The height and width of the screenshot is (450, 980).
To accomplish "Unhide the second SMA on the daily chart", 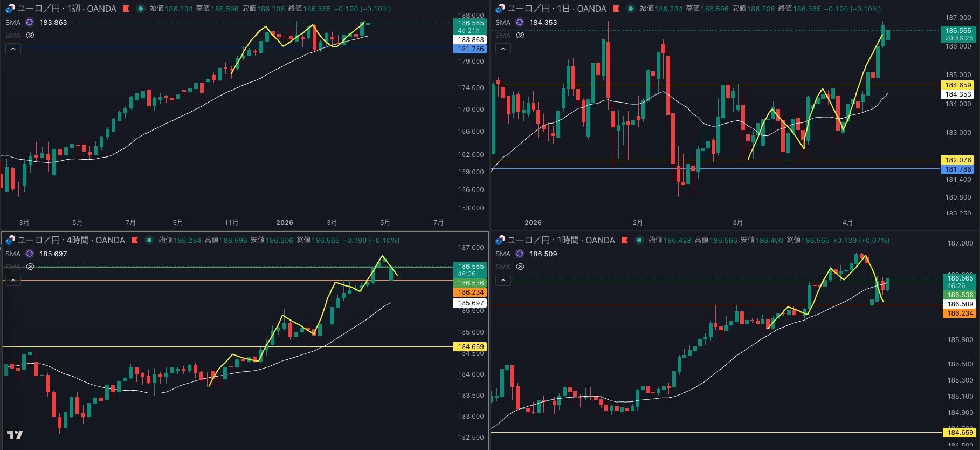I will [520, 35].
